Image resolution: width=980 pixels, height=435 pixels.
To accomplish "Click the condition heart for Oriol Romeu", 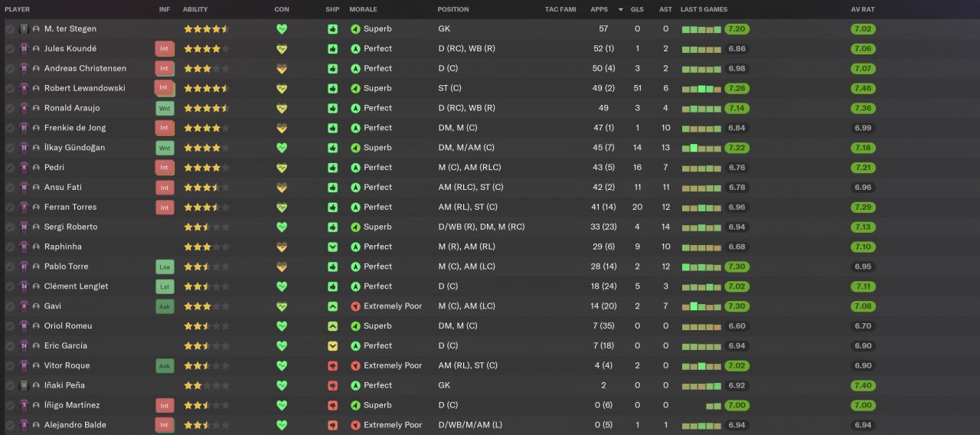I will [282, 326].
